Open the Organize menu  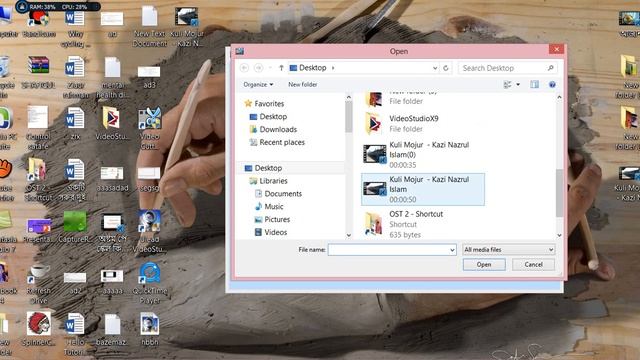(258, 84)
